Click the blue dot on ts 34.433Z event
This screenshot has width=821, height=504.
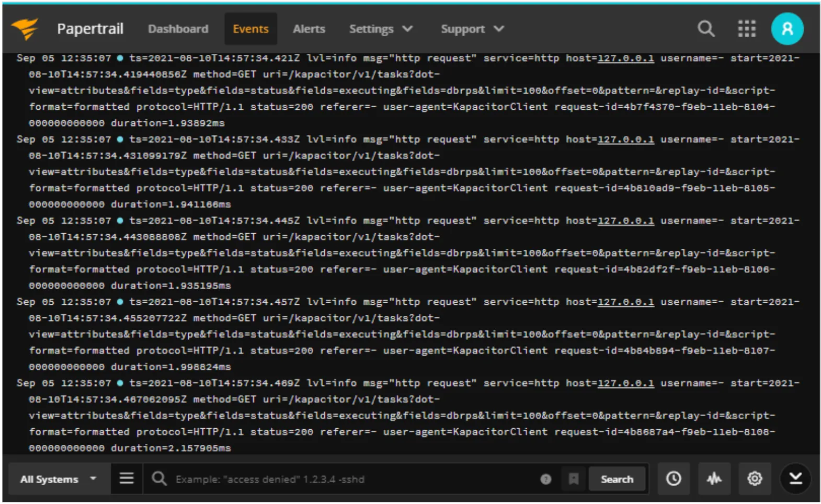point(120,140)
